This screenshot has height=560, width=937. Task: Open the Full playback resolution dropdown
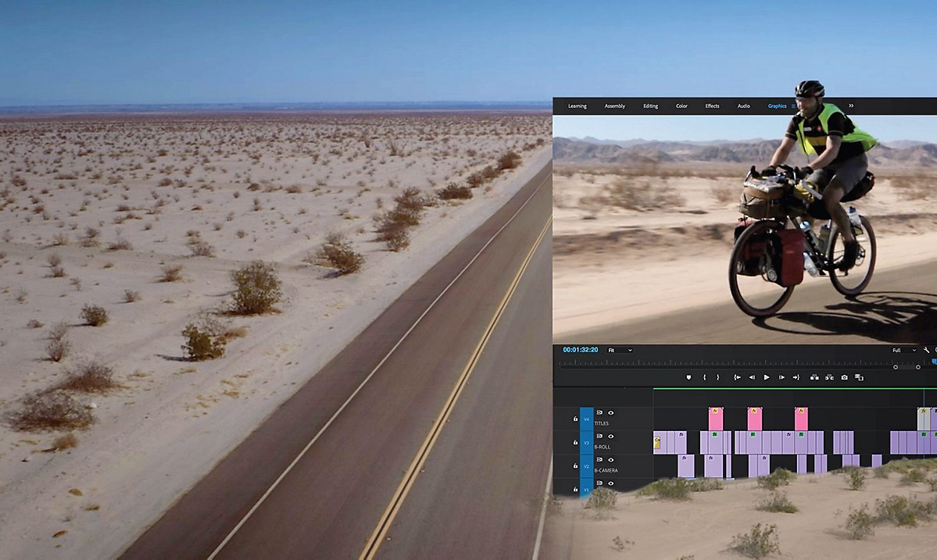[904, 350]
